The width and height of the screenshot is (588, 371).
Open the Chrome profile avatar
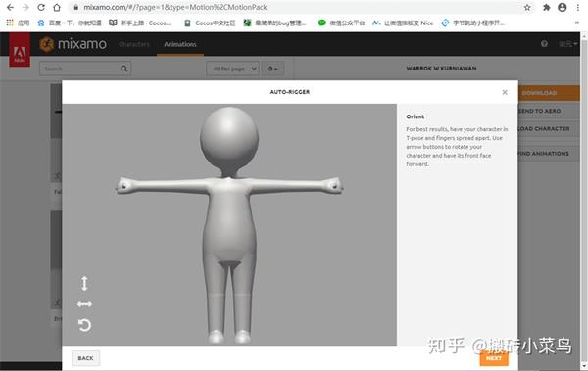click(x=563, y=7)
